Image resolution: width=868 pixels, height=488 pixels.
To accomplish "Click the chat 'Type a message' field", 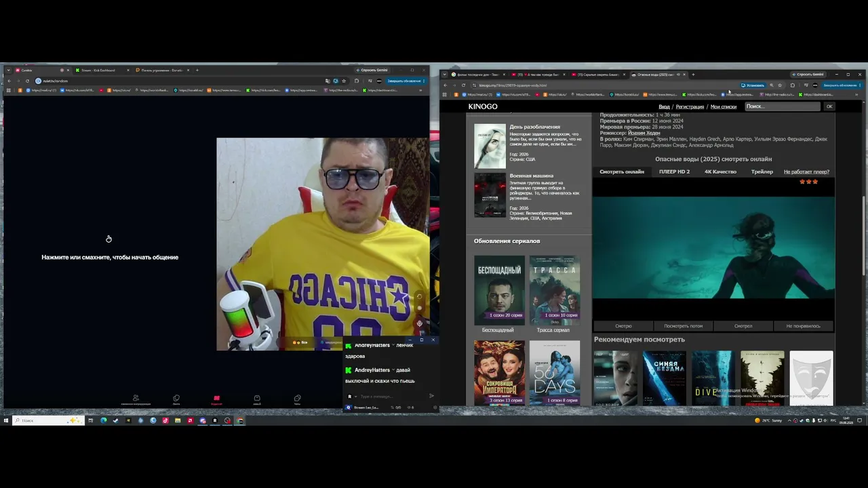I will point(392,396).
